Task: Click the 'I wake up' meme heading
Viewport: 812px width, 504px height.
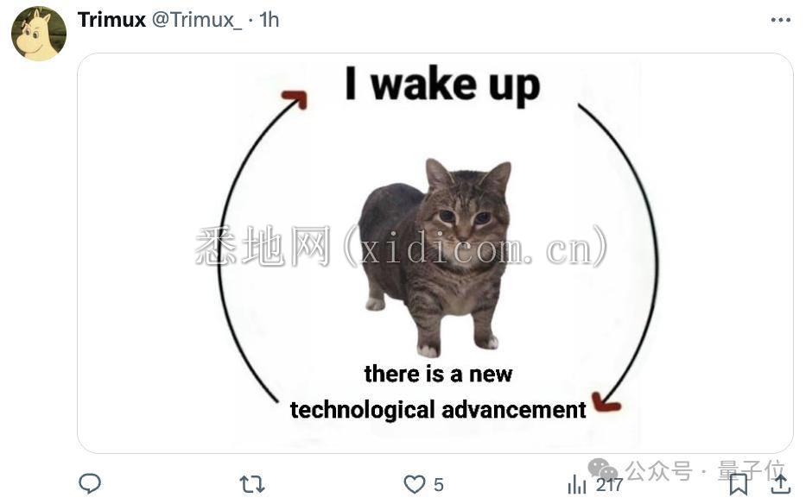Action: (443, 85)
